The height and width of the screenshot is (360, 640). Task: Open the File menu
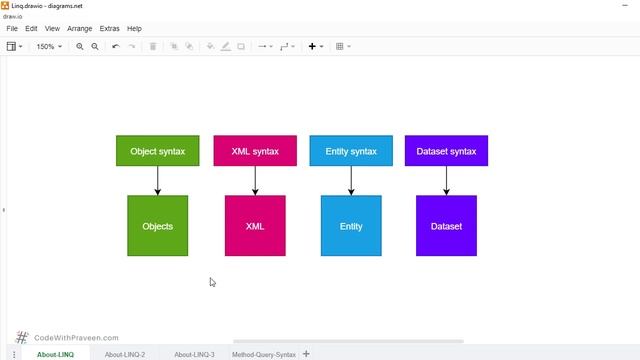12,29
